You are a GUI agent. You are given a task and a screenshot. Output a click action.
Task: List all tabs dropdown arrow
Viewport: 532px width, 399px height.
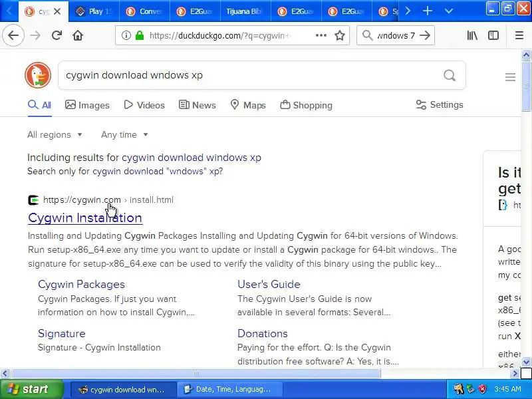[x=448, y=11]
